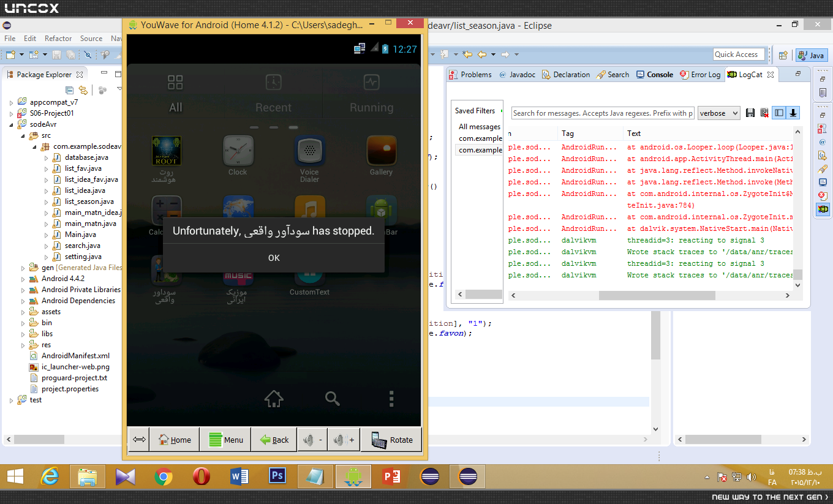This screenshot has width=833, height=504.
Task: Collapse the sodeAvr project
Action: (11, 124)
